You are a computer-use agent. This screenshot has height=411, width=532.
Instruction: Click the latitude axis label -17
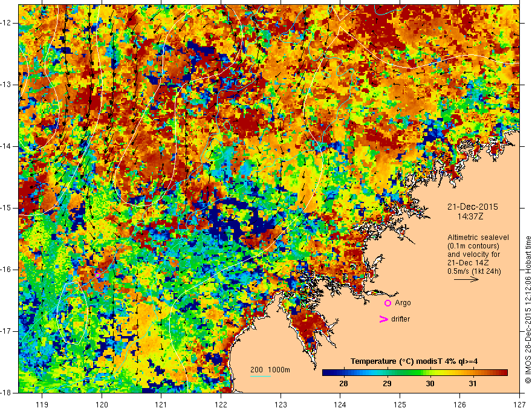click(x=7, y=331)
